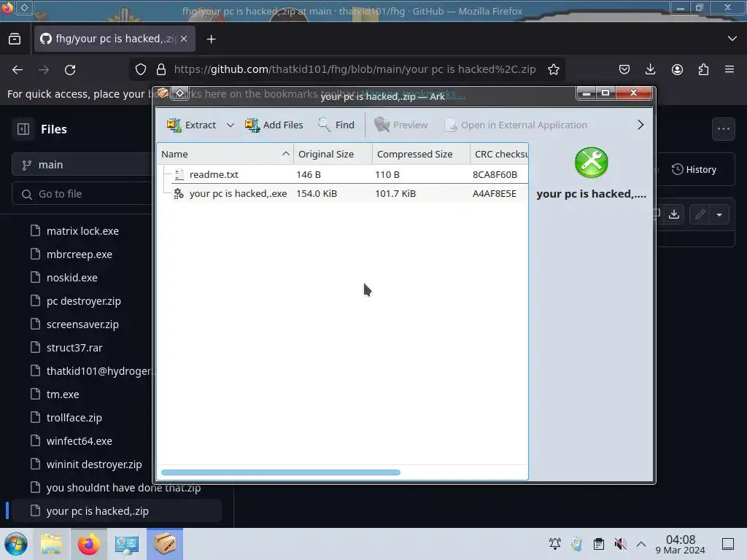Viewport: 747px width, 560px height.
Task: Click Add Files in Ark toolbar
Action: click(274, 125)
